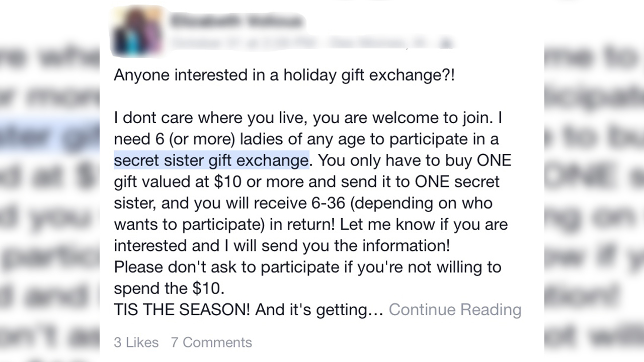Viewport: 644px width, 362px height.
Task: Click the audience privacy icon after the timestamp
Action: pos(445,43)
